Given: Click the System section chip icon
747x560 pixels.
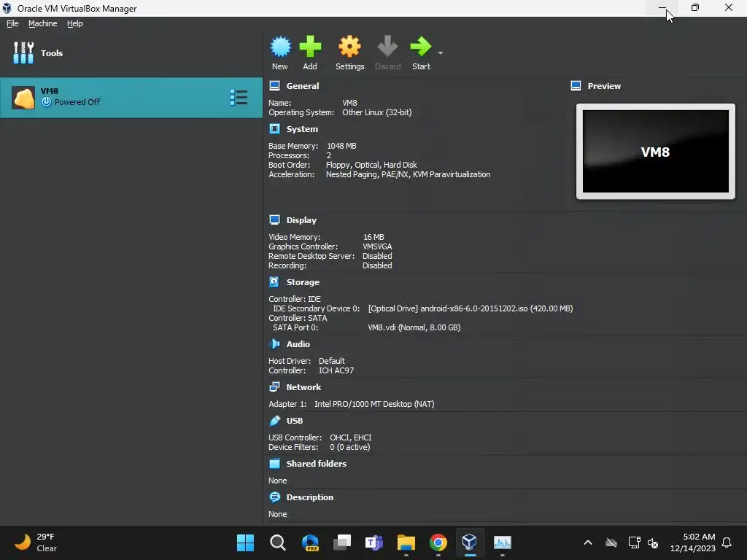Looking at the screenshot, I should click(x=274, y=129).
